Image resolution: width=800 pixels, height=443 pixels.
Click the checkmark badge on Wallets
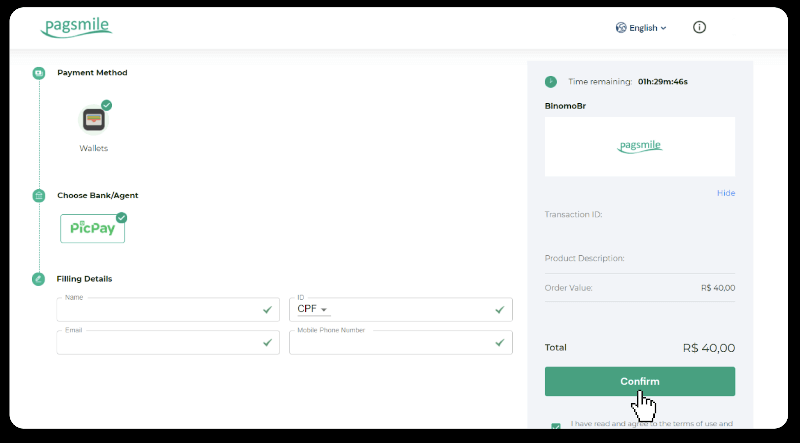pos(107,105)
